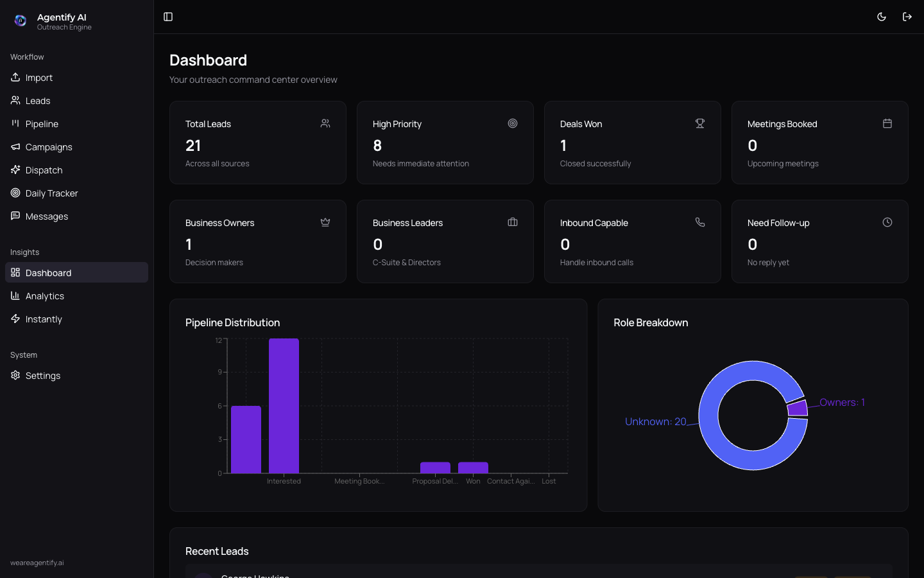Open Analytics under Insights
924x578 pixels.
(44, 296)
